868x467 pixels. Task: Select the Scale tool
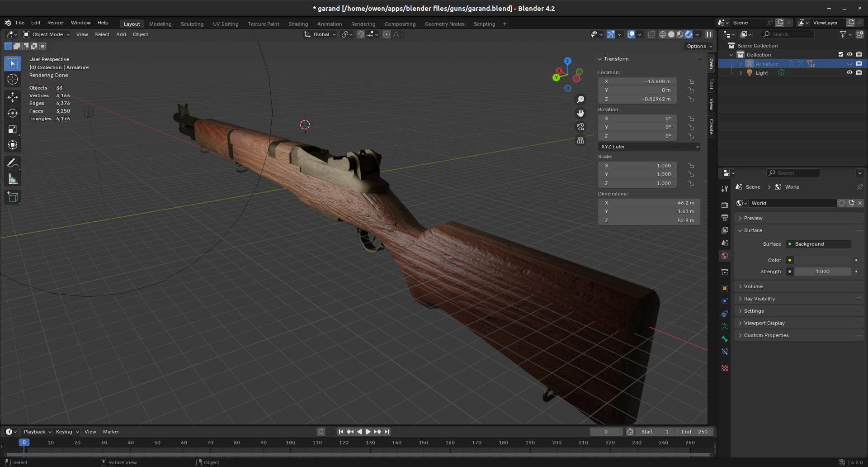click(13, 129)
